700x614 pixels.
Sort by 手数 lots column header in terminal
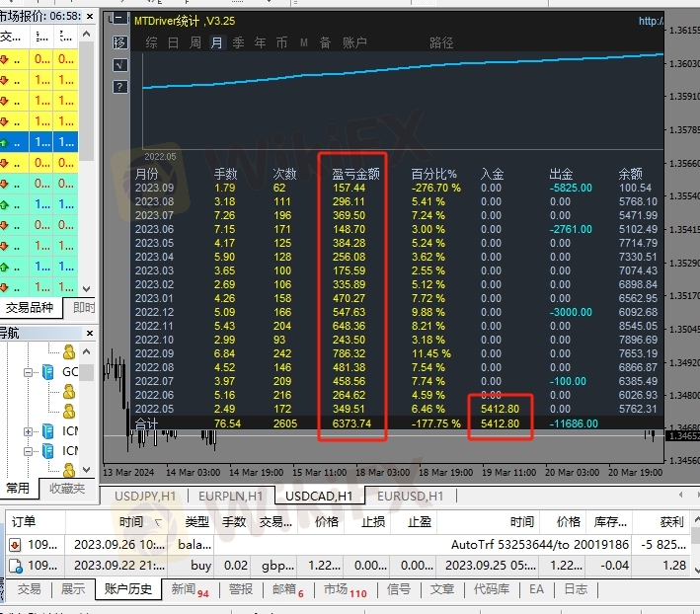coord(234,521)
